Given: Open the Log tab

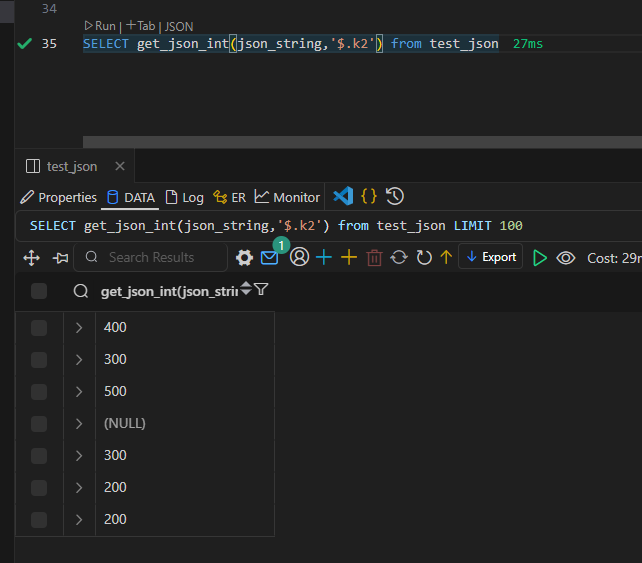Looking at the screenshot, I should coord(184,197).
